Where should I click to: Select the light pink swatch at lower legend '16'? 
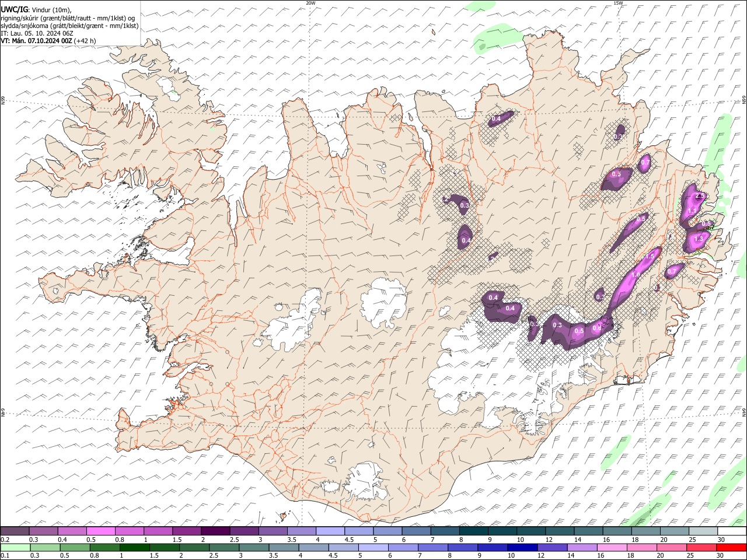613,547
